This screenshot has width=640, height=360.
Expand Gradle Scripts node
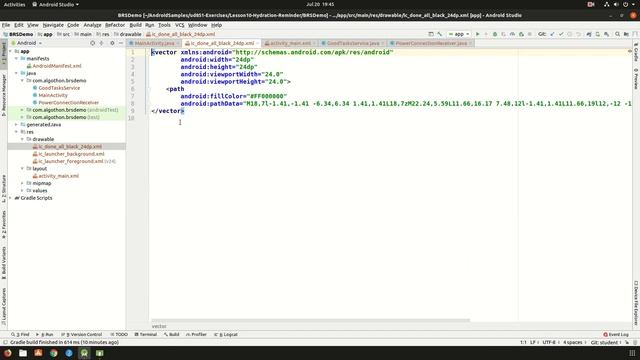click(x=11, y=198)
